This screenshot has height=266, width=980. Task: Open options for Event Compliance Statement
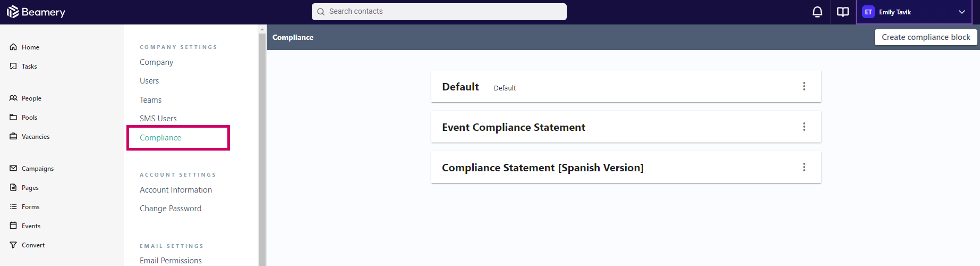coord(804,127)
